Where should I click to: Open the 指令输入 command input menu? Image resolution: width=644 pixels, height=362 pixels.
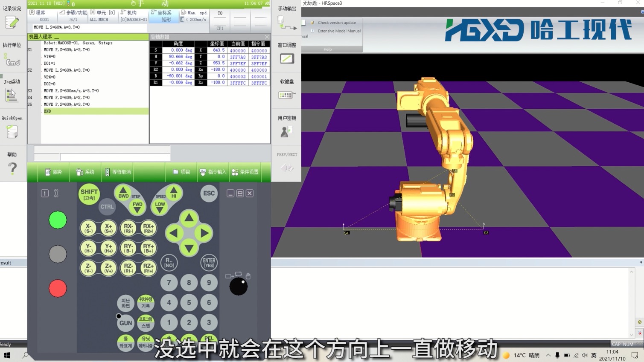pyautogui.click(x=213, y=172)
